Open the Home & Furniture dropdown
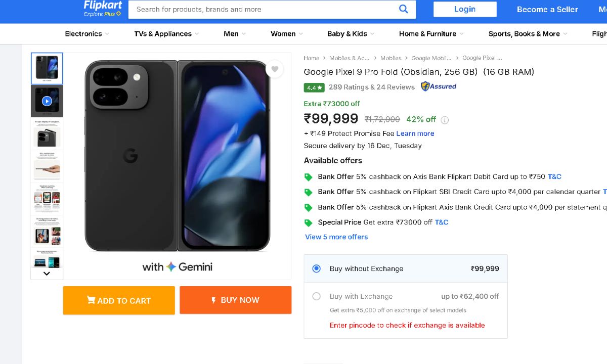 click(x=431, y=34)
